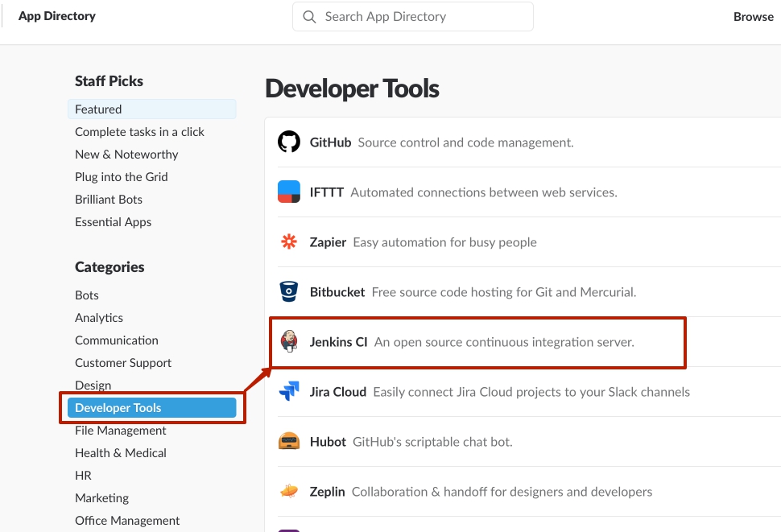Open the Zeplin app name link
The image size is (781, 532).
(x=327, y=492)
